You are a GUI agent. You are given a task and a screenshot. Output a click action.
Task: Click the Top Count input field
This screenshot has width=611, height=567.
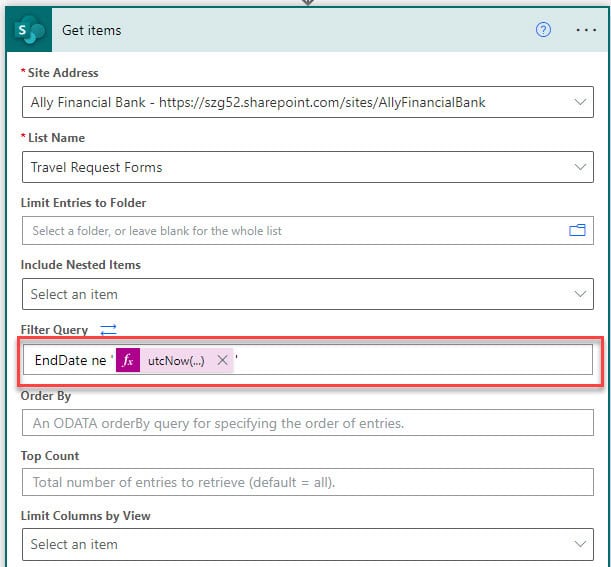click(x=308, y=482)
